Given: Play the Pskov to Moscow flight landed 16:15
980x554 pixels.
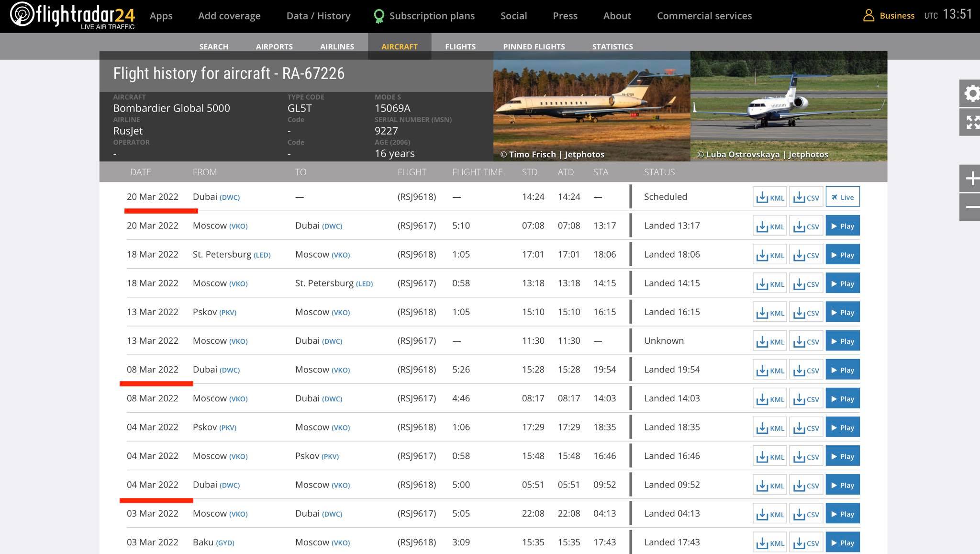Looking at the screenshot, I should pyautogui.click(x=842, y=312).
